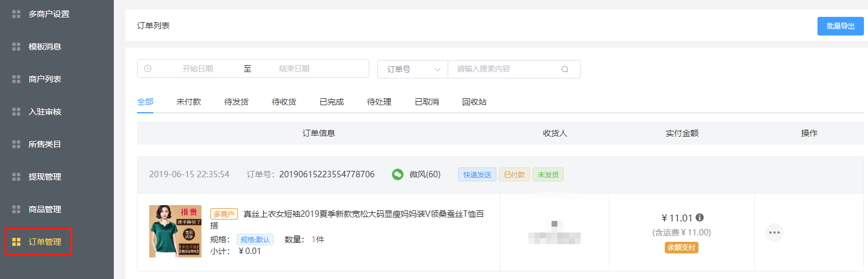This screenshot has width=868, height=279.
Task: Select the 回收站 tab
Action: coord(474,102)
